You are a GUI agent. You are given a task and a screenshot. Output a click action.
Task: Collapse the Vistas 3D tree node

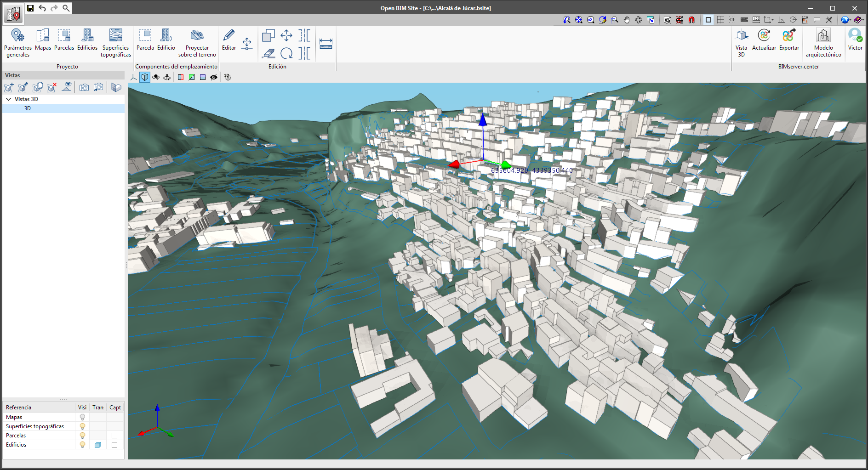point(8,99)
